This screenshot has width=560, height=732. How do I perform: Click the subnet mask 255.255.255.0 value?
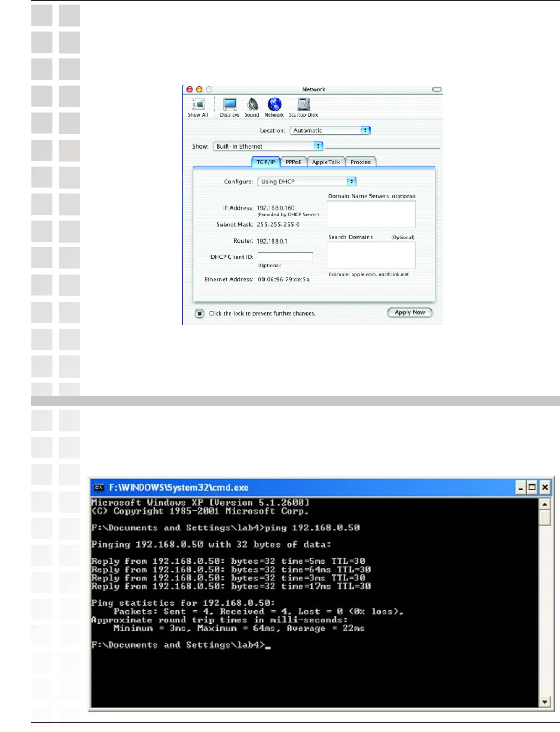click(x=278, y=224)
